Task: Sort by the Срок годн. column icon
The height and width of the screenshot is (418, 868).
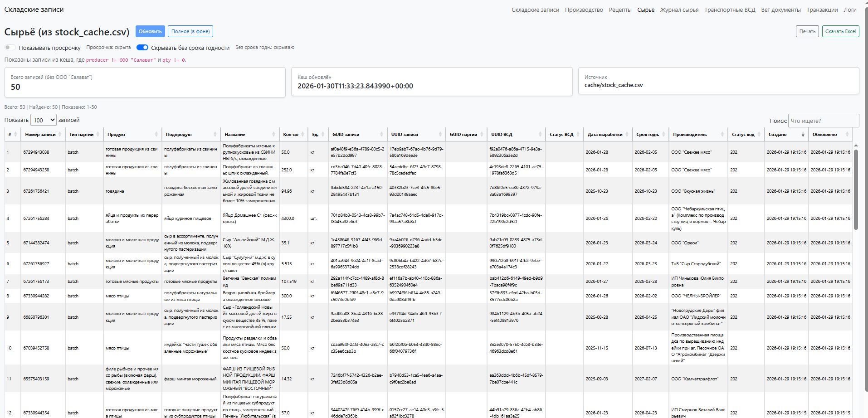Action: 663,134
